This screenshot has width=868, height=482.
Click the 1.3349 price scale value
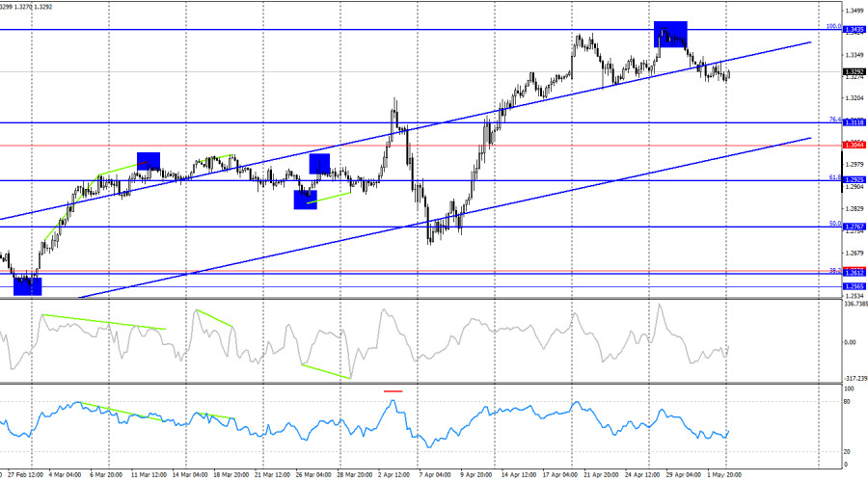click(855, 55)
